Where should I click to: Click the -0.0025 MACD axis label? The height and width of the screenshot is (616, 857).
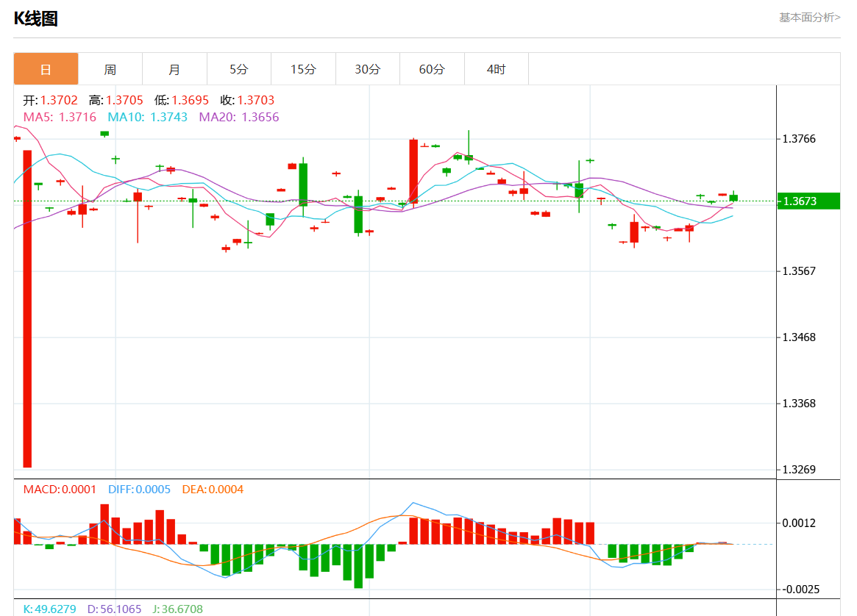[800, 590]
